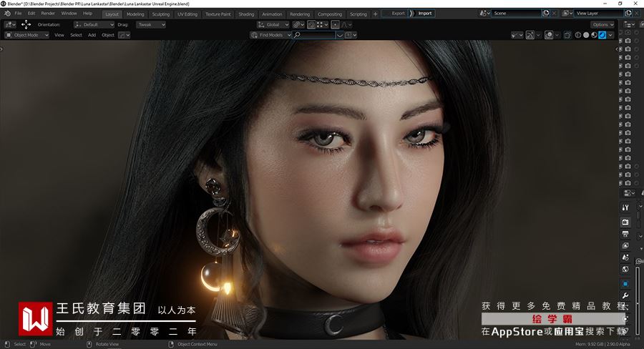
Task: Open the viewport Add menu
Action: (92, 35)
